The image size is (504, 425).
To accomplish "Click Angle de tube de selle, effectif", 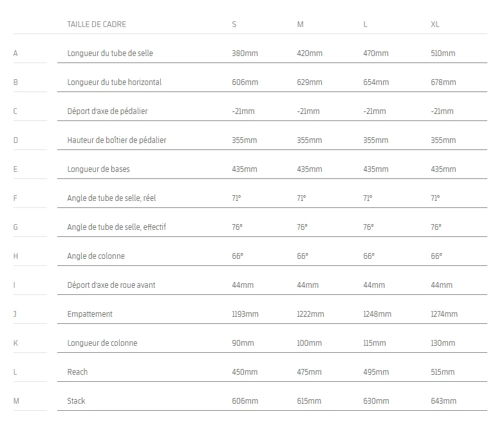I will tap(117, 227).
